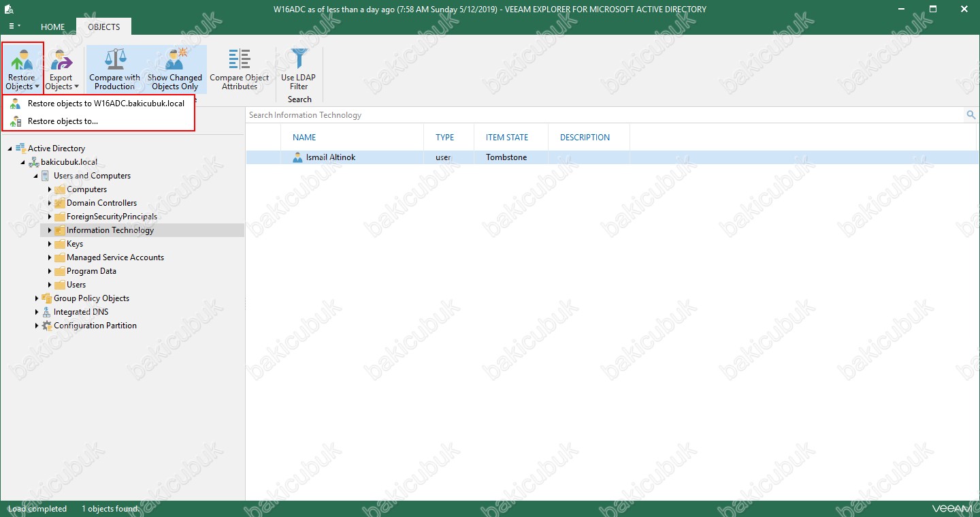
Task: Expand the Computers folder
Action: pyautogui.click(x=49, y=189)
